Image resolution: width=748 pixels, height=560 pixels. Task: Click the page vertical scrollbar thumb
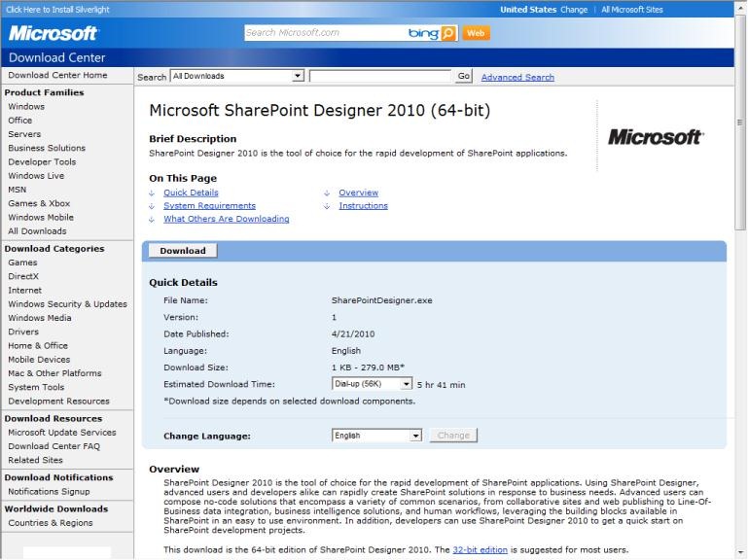pyautogui.click(x=740, y=122)
